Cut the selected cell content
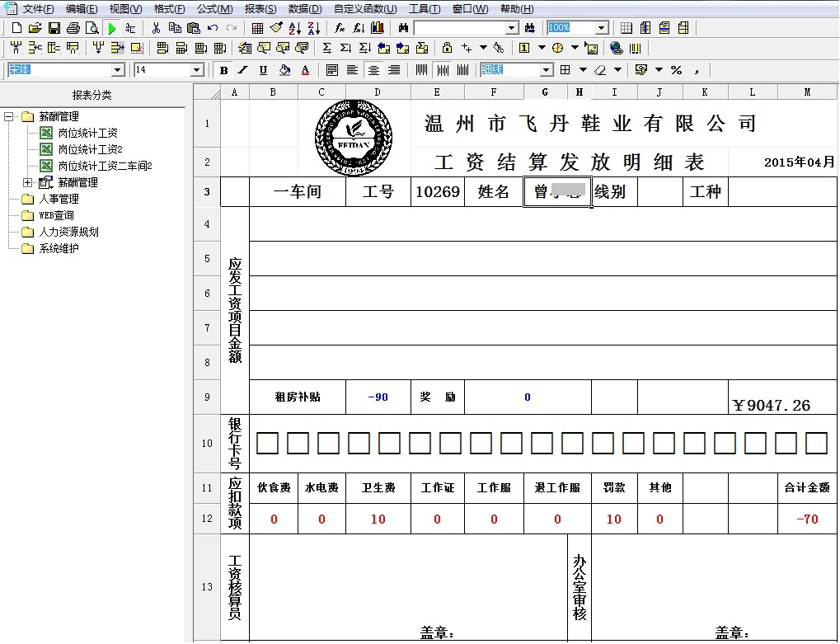The width and height of the screenshot is (840, 644). point(156,28)
